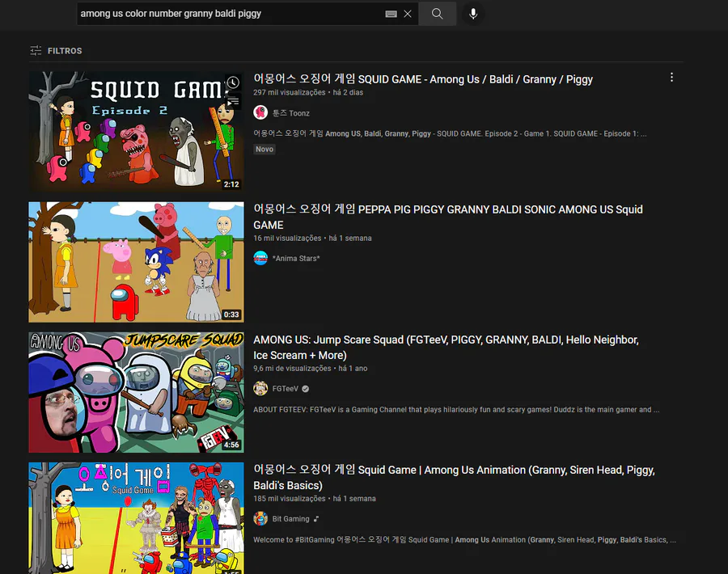Open the Bit Gaming channel avatar
The height and width of the screenshot is (574, 728).
pyautogui.click(x=260, y=519)
